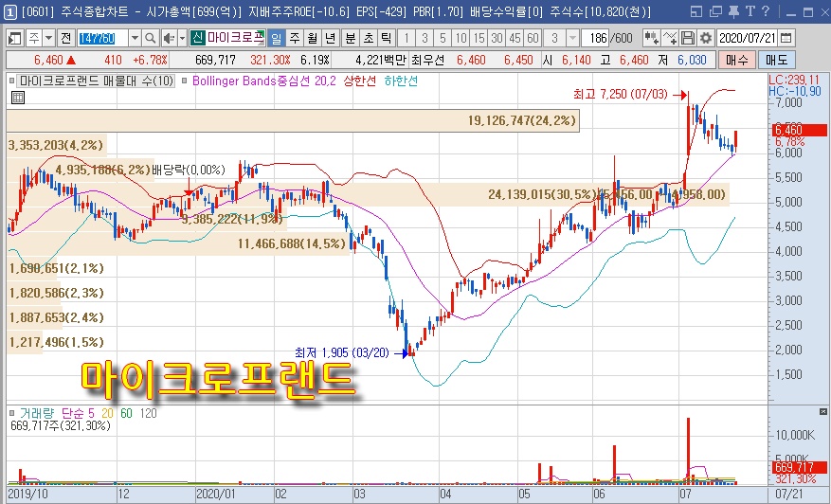Open the calendar date picker icon
Image resolution: width=831 pixels, height=504 pixels.
786,38
